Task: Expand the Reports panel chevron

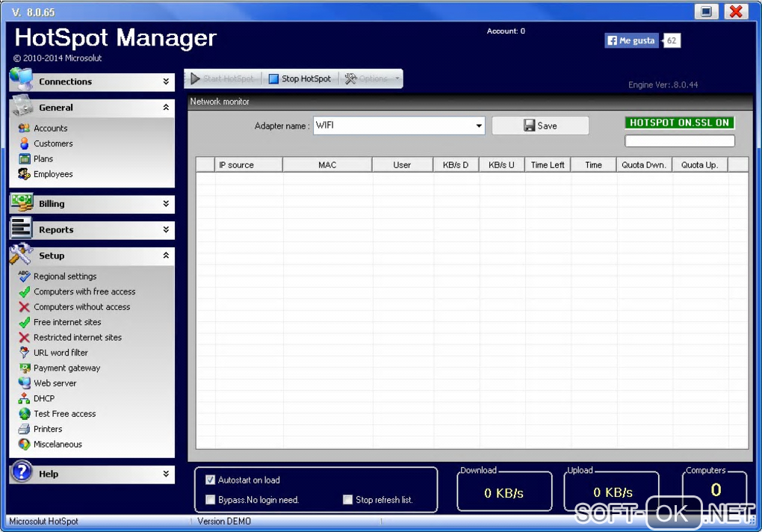Action: (166, 229)
